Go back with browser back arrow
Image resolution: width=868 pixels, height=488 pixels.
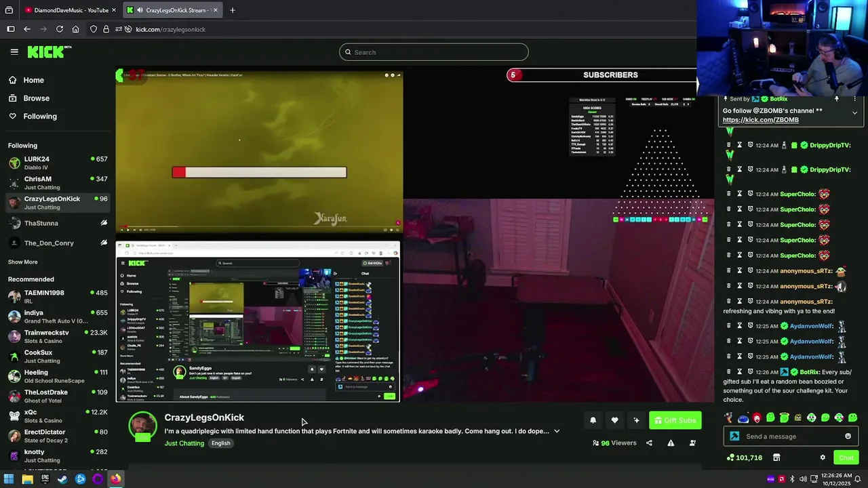pos(27,29)
